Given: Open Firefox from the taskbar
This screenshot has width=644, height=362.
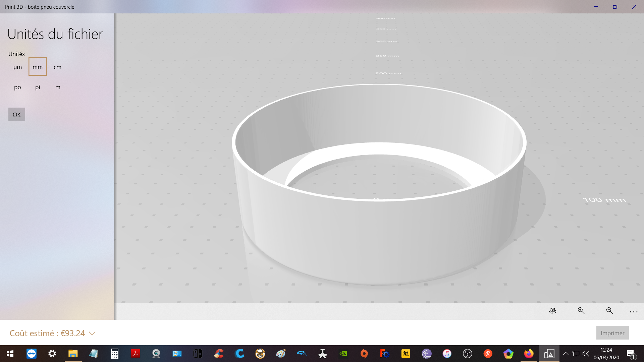Looking at the screenshot, I should click(529, 354).
